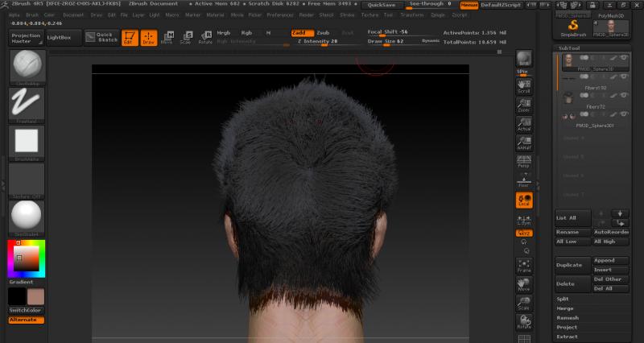Image resolution: width=644 pixels, height=343 pixels.
Task: Click the Insert button
Action: tap(611, 270)
